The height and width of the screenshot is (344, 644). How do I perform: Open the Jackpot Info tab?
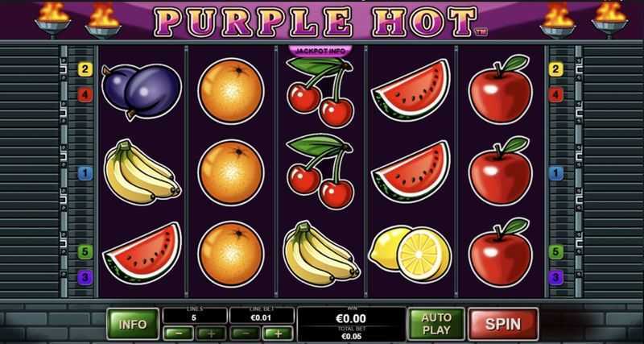coord(320,52)
